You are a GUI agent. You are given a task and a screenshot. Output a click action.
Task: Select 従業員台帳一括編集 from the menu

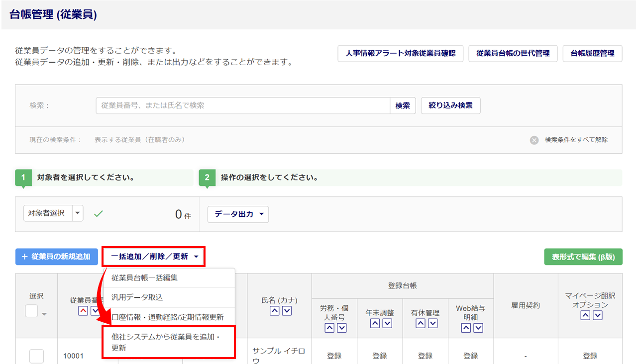[x=144, y=278]
